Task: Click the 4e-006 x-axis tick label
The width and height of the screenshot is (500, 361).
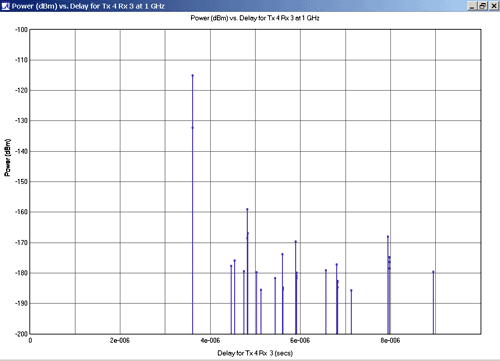Action: (210, 340)
